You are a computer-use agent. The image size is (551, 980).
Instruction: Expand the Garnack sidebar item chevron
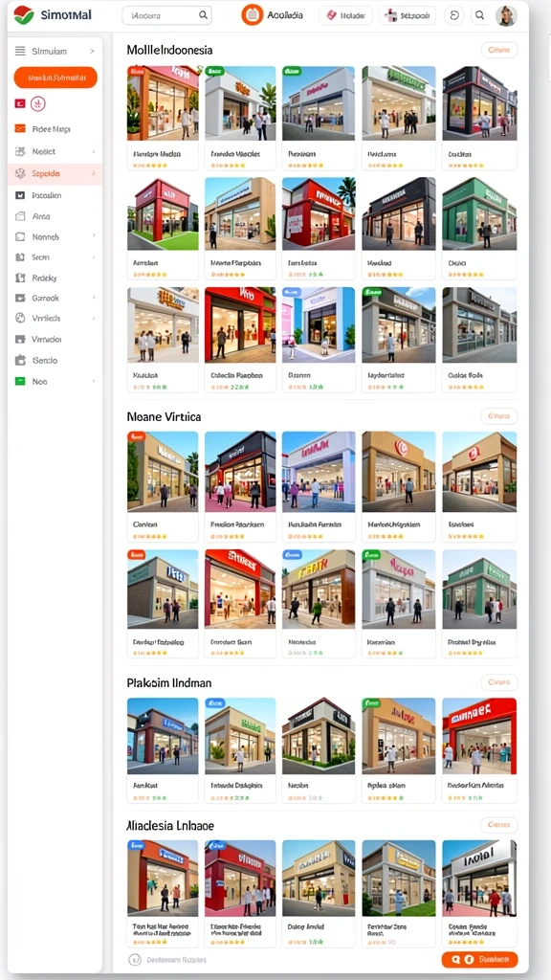point(94,299)
